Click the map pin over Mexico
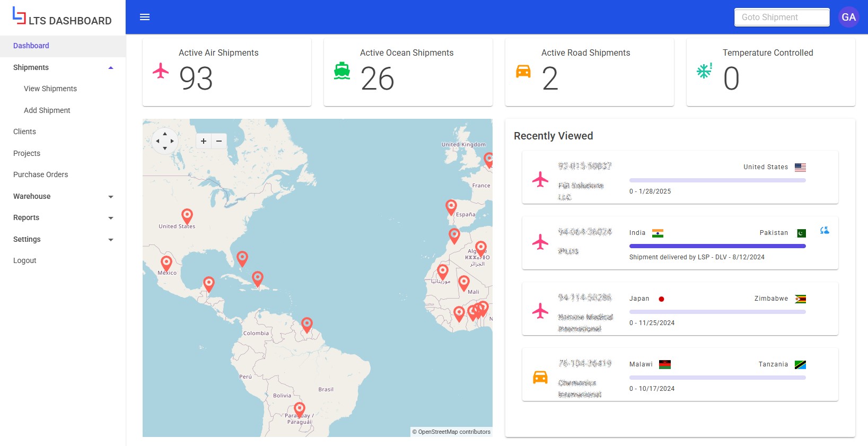Viewport: 868px width, 446px height. [x=166, y=263]
